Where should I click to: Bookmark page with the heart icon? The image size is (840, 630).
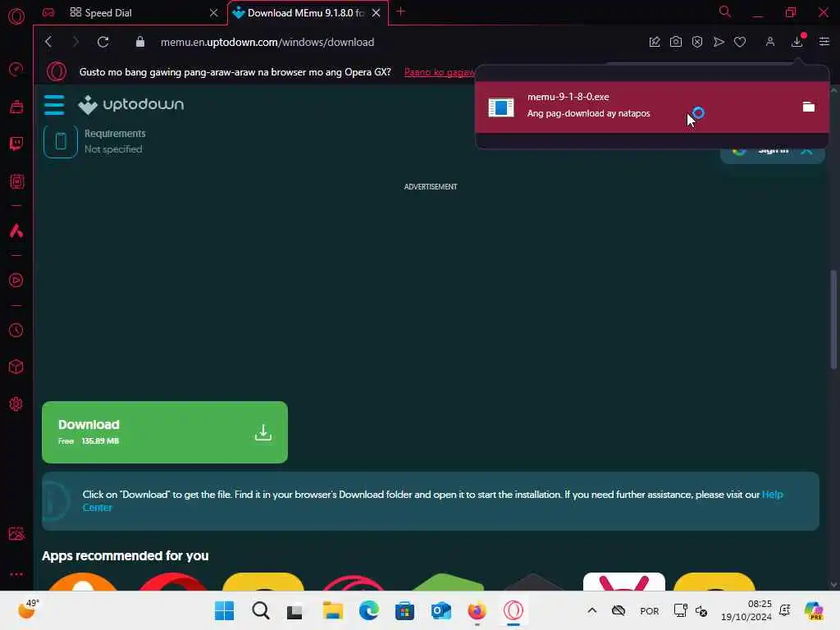[740, 42]
